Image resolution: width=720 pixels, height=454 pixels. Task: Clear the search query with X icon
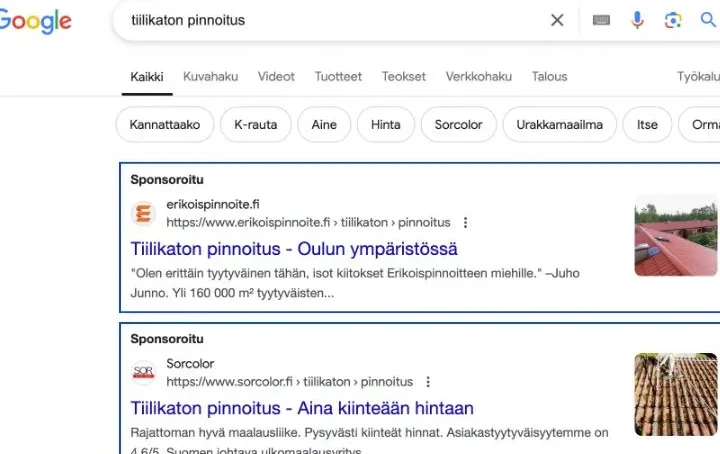click(x=557, y=20)
